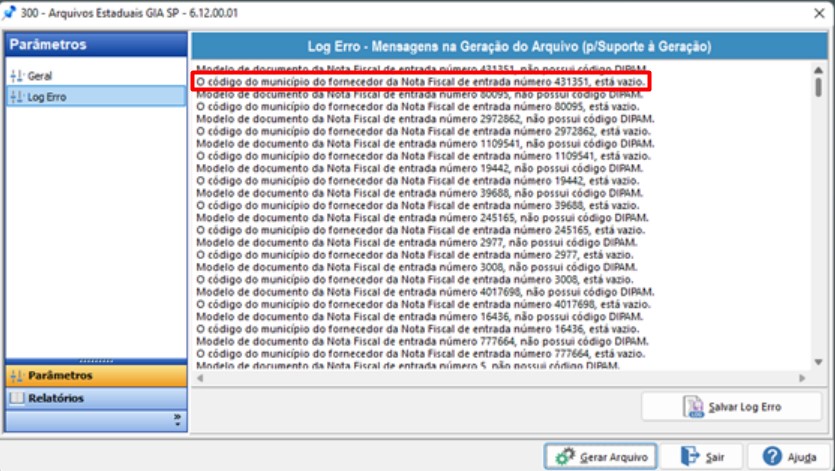This screenshot has height=471, width=835.
Task: Click the Sair button
Action: [x=701, y=457]
